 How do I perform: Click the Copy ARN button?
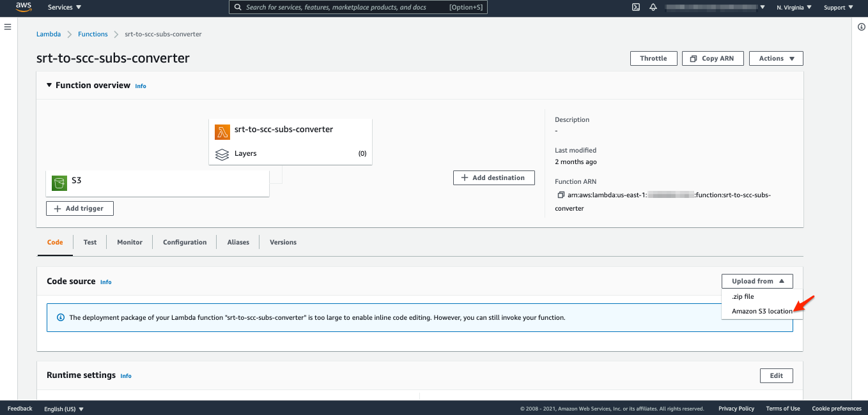tap(711, 58)
